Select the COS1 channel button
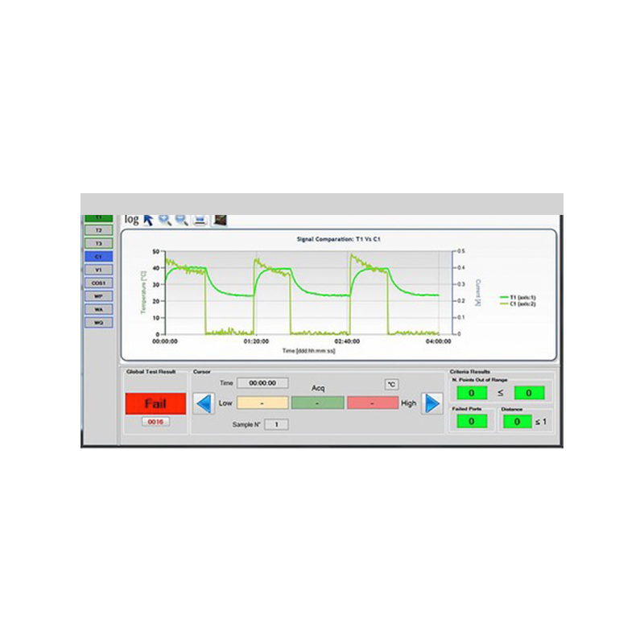 pyautogui.click(x=98, y=283)
